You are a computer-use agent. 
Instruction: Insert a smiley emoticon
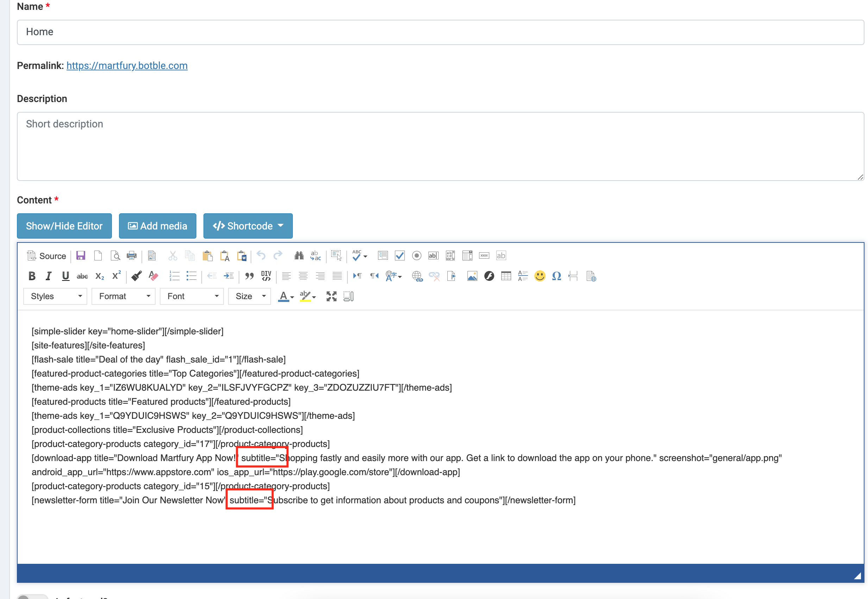click(x=539, y=276)
